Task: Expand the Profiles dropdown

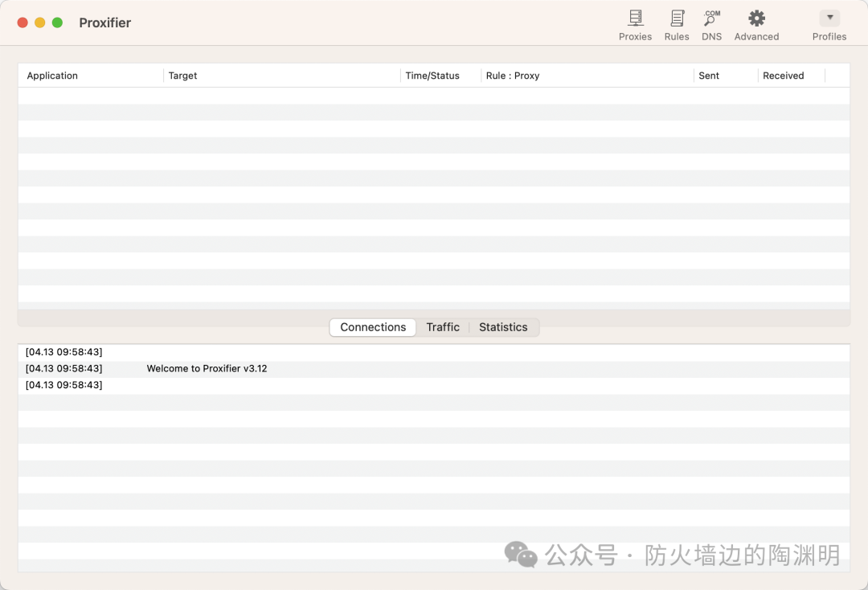Action: (829, 18)
